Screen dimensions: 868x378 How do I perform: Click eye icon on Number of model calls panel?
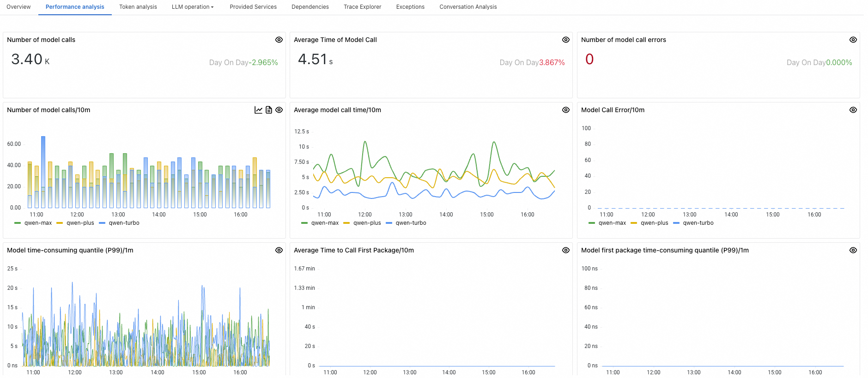(x=279, y=40)
